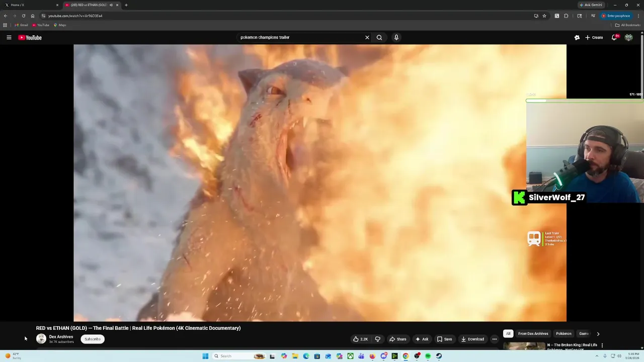Close the Home / X tab

click(57, 5)
